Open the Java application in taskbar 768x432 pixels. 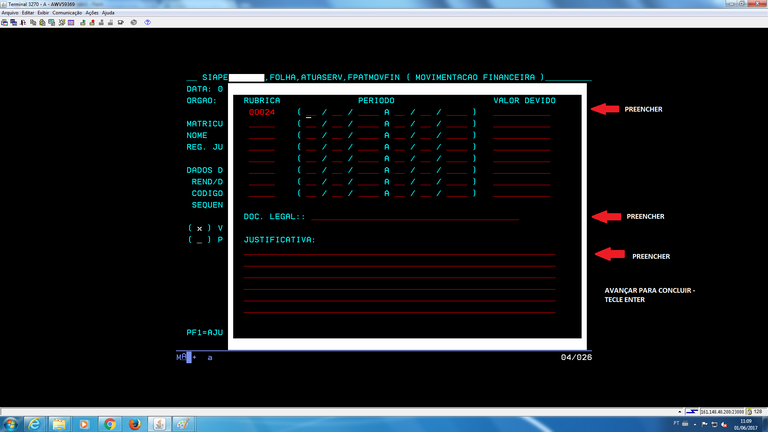tap(159, 423)
